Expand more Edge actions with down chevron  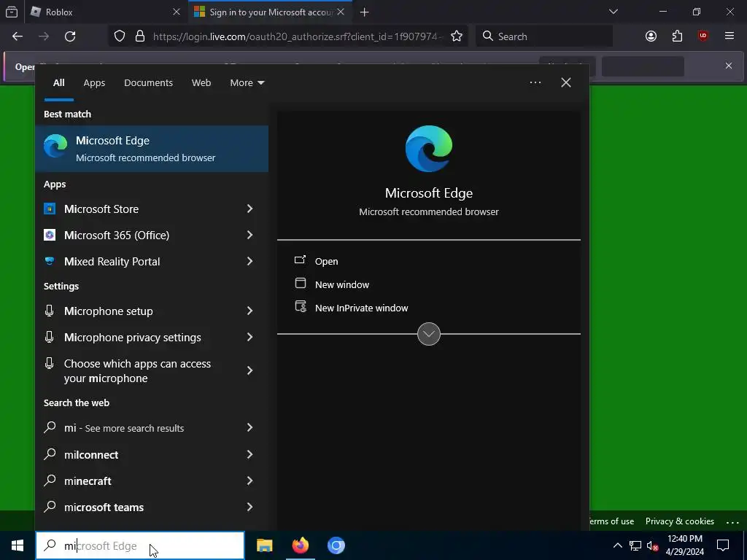point(429,334)
